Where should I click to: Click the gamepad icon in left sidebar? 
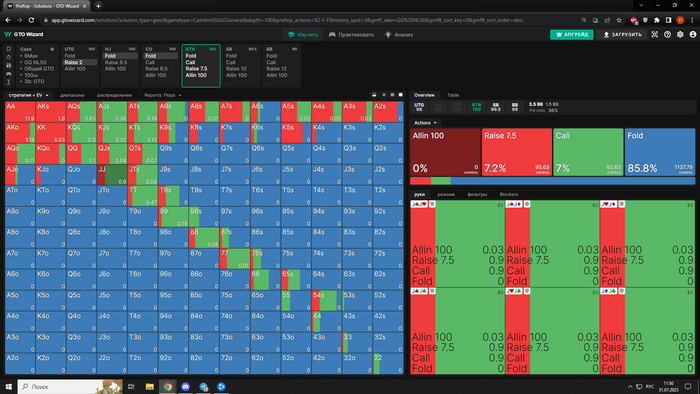pos(8,74)
